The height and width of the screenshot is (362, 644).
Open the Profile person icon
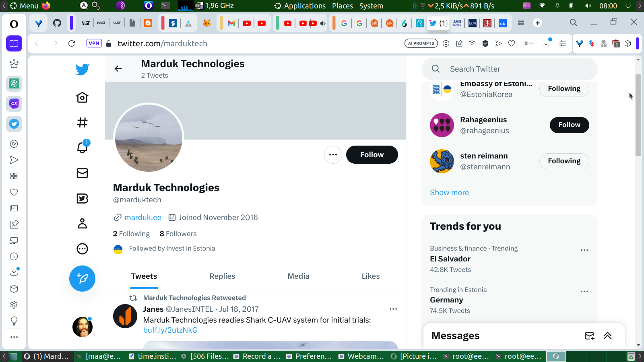pos(82,223)
